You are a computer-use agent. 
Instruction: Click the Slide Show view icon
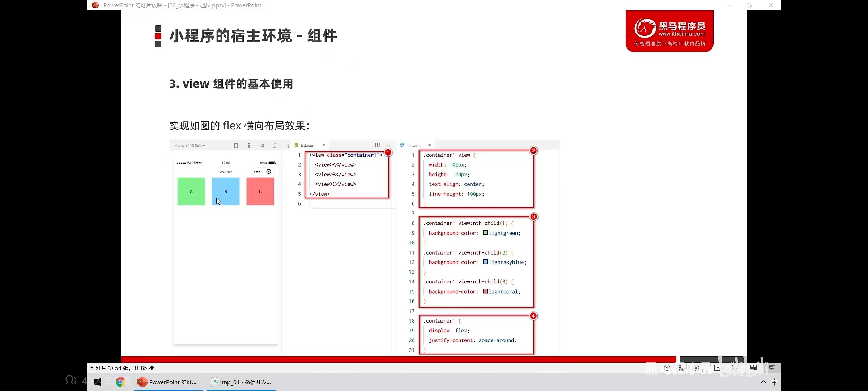click(x=771, y=367)
